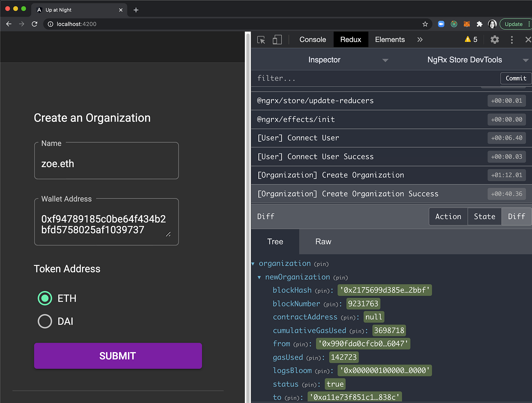Viewport: 532px width, 403px height.
Task: Open DevTools settings gear
Action: [x=494, y=40]
